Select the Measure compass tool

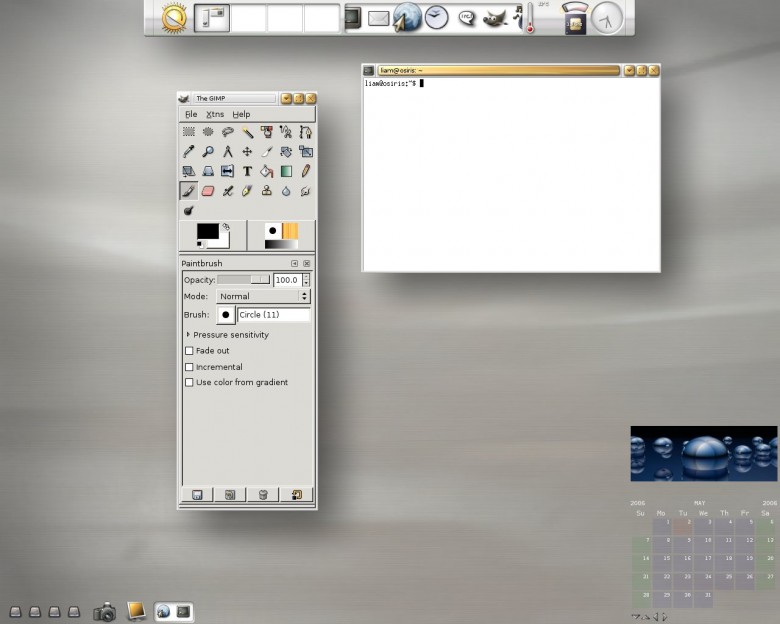[227, 151]
